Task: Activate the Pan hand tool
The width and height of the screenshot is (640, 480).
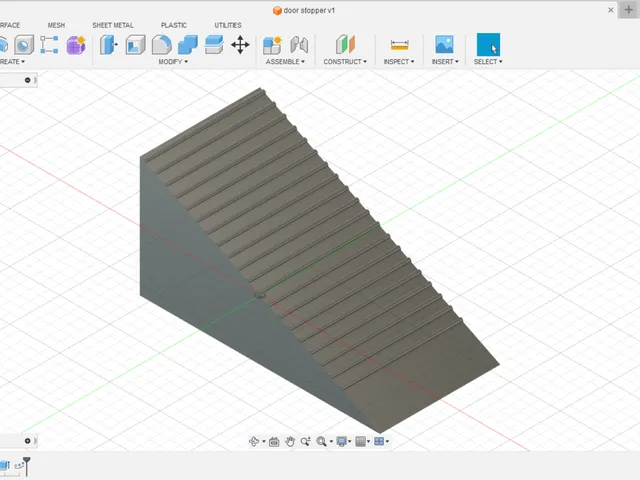Action: (x=290, y=442)
